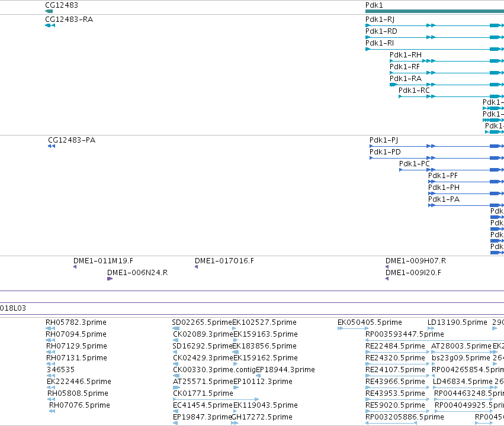Screen dimensions: 504x426
Task: Click the Pdk1-PA protein label
Action: coord(444,199)
